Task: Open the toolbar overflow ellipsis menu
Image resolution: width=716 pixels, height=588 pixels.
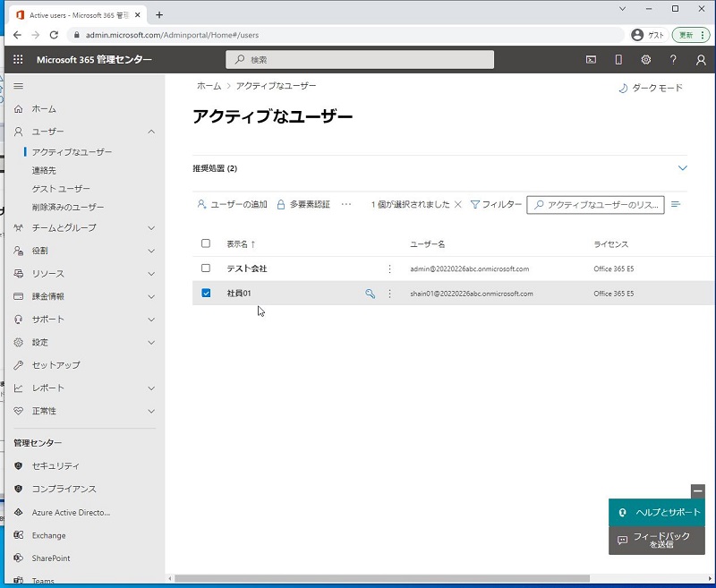Action: [x=346, y=204]
